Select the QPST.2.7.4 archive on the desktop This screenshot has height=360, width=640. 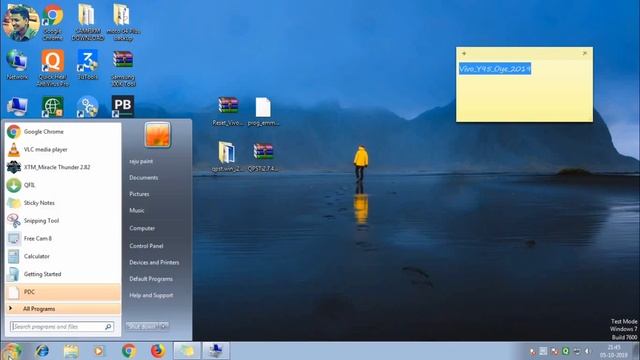(x=263, y=157)
